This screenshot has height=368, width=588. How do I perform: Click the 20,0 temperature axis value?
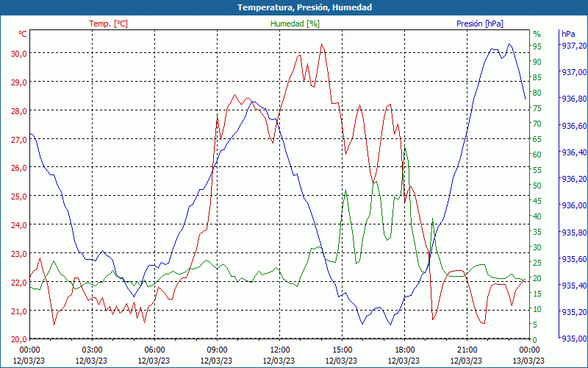click(19, 339)
